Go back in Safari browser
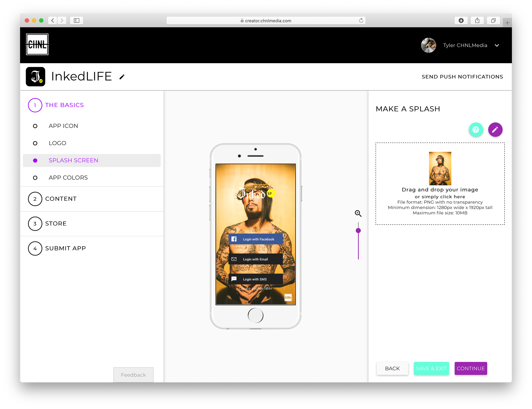Viewport: 532px width, 409px height. coord(53,21)
